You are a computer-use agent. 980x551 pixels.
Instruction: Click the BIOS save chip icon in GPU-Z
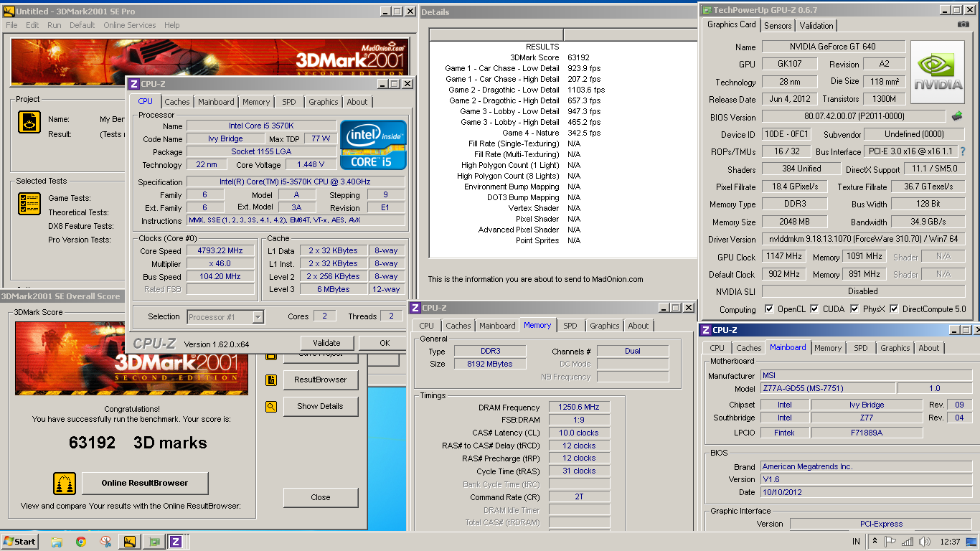957,116
